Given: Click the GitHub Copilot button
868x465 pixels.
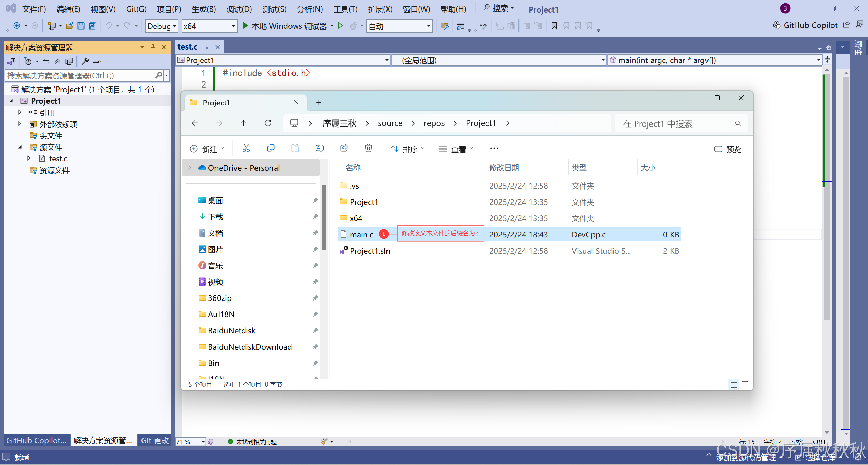Looking at the screenshot, I should (x=805, y=25).
